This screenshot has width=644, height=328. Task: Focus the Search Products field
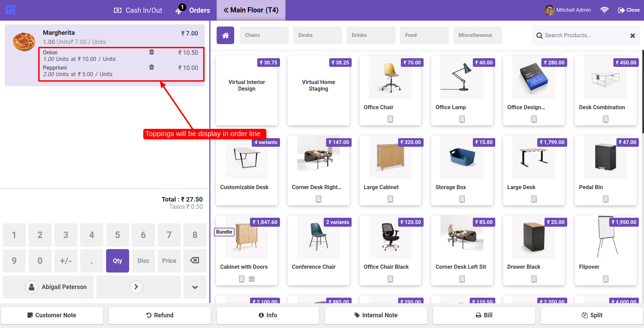pyautogui.click(x=585, y=35)
